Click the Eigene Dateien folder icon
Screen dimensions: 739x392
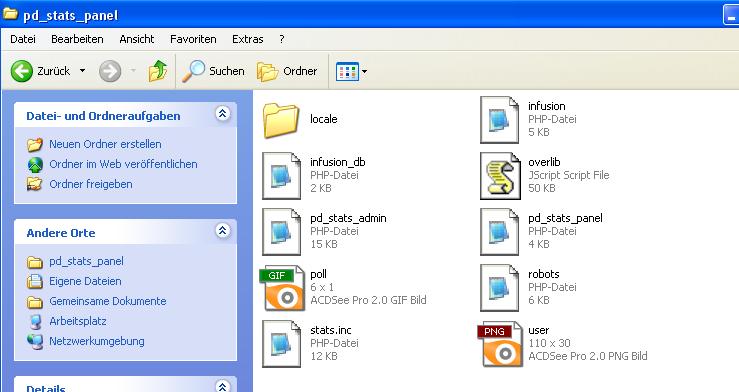[35, 281]
